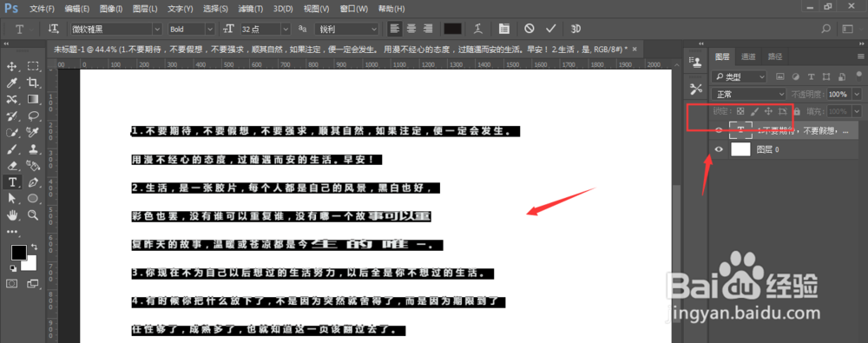The height and width of the screenshot is (343, 868).
Task: Open the collapsed clone stamp panel icon
Action: point(696,63)
